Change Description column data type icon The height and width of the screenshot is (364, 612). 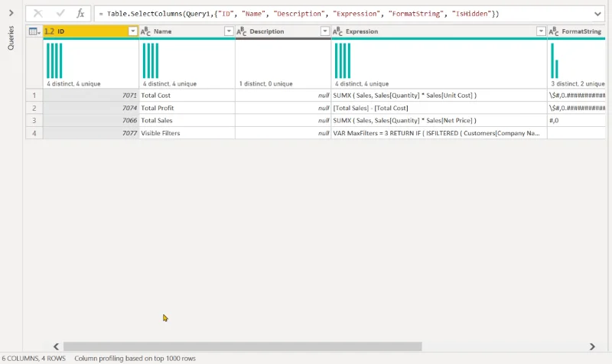click(241, 31)
